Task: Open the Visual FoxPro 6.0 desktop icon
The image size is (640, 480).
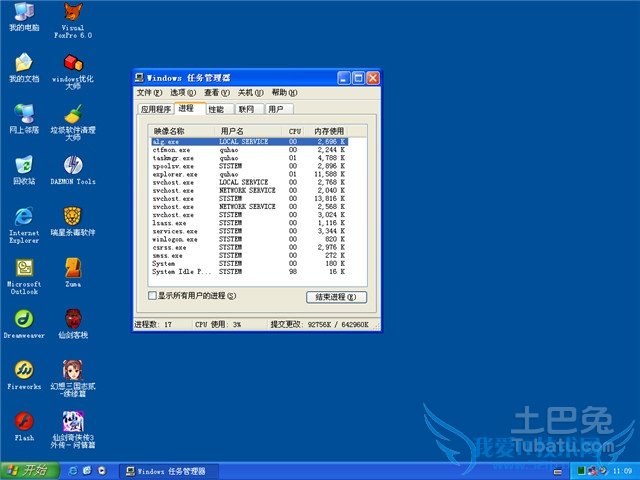Action: [73, 13]
